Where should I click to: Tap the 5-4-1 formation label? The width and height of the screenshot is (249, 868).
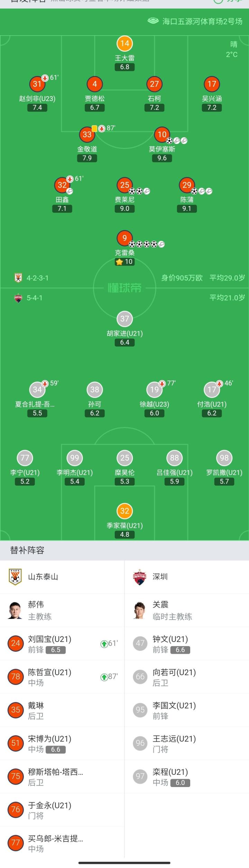click(x=34, y=298)
